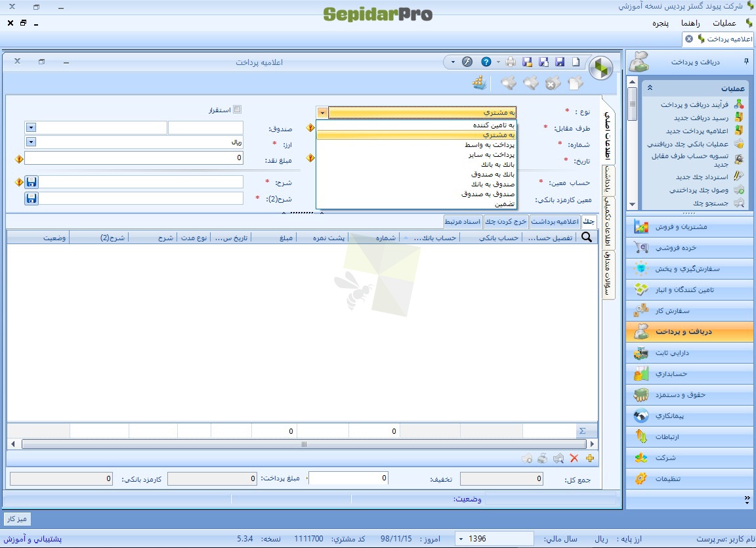Open the دارایی ثابت module

point(690,353)
